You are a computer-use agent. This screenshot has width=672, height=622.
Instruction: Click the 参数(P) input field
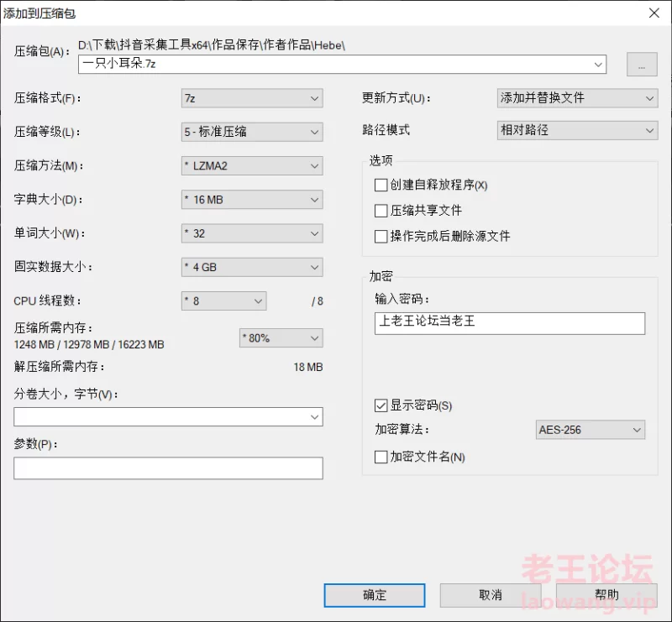click(169, 468)
